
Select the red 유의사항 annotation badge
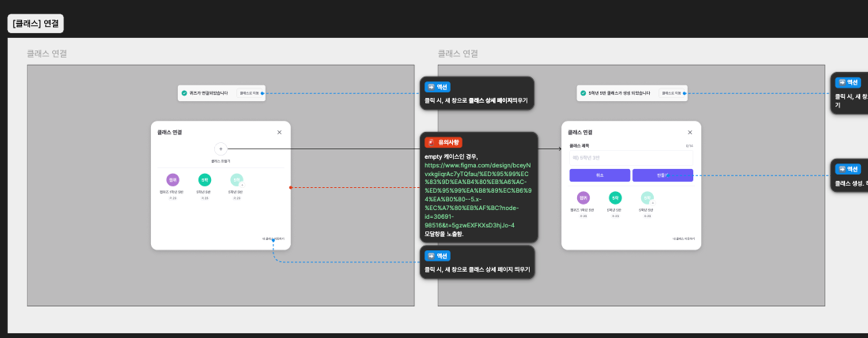(443, 142)
